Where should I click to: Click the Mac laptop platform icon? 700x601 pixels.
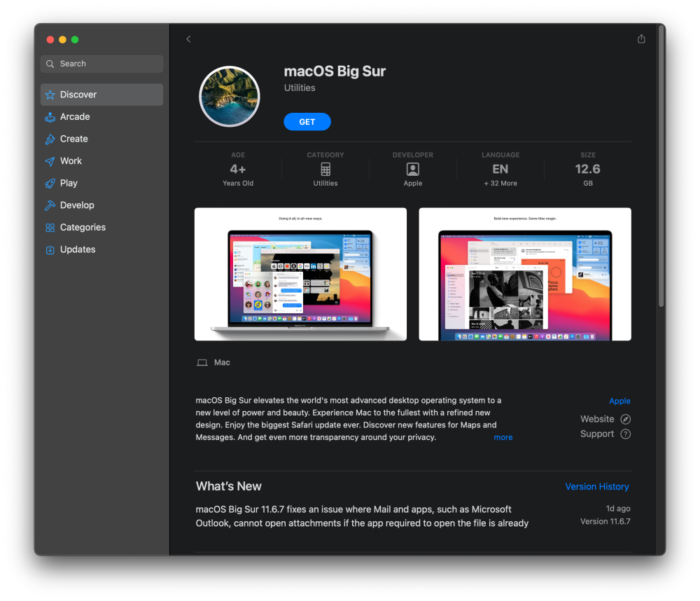(202, 362)
